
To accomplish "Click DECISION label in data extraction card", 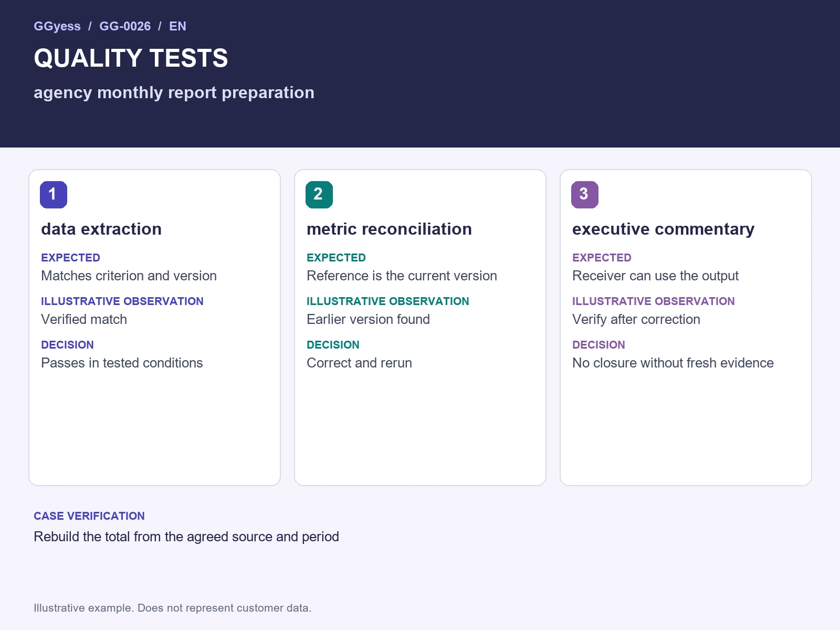I will coord(67,345).
